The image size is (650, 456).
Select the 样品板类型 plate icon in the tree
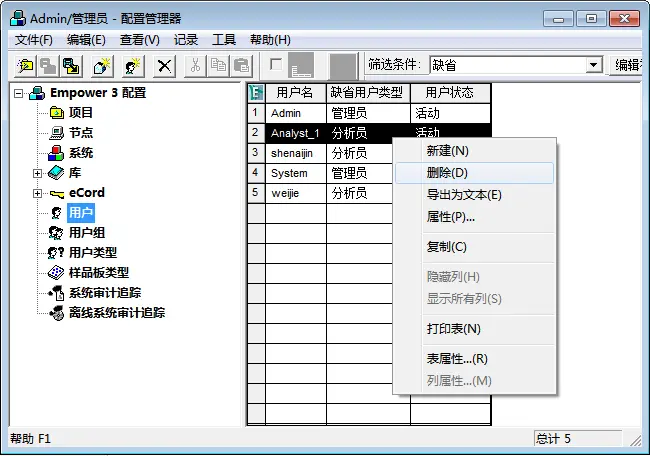56,272
